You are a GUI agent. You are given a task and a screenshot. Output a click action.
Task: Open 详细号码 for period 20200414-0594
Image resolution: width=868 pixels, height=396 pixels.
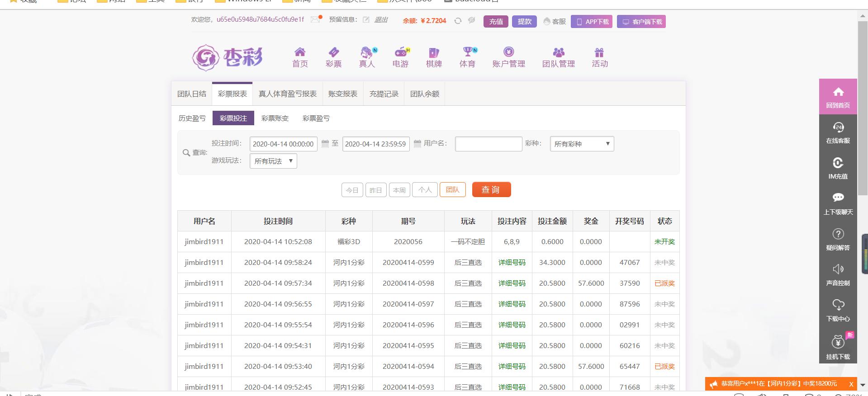tap(512, 366)
